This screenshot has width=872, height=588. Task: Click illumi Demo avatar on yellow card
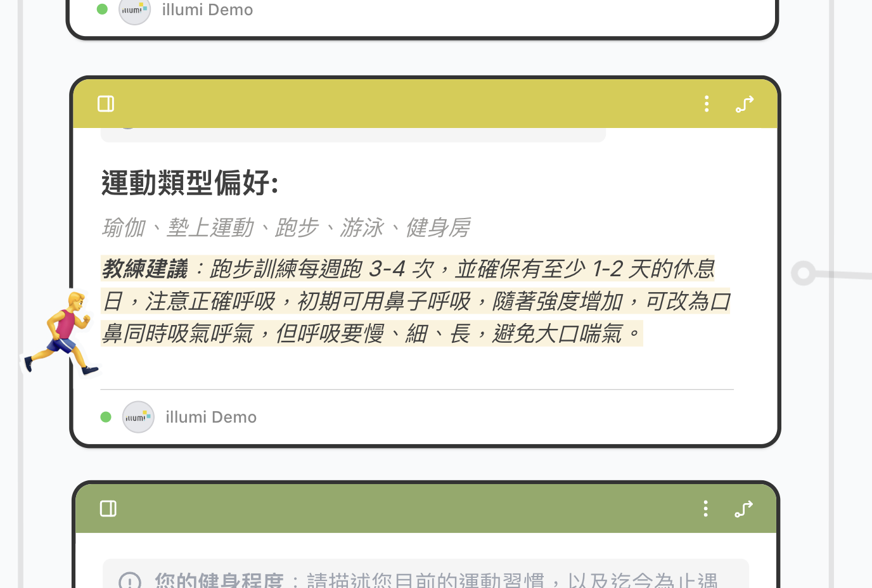pyautogui.click(x=138, y=417)
